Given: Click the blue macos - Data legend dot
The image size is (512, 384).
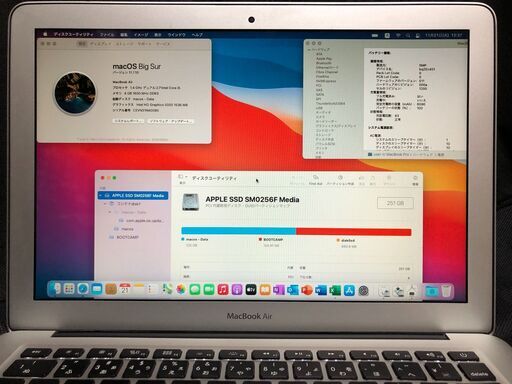Looking at the screenshot, I should 183,239.
